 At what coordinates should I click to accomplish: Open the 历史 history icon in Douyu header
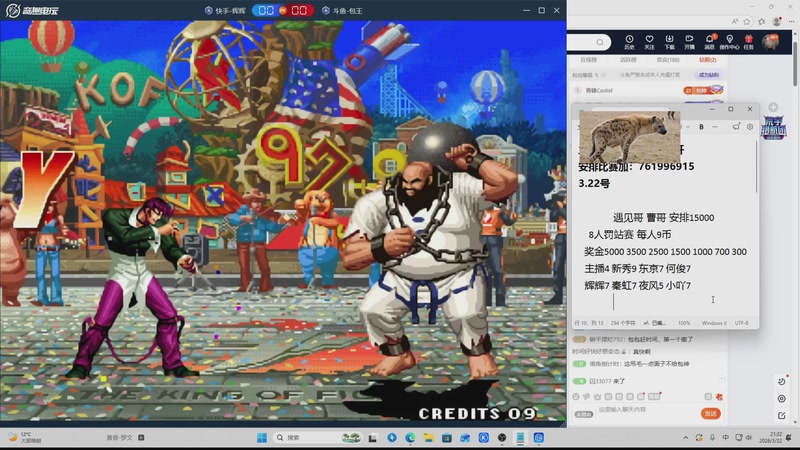pos(629,42)
